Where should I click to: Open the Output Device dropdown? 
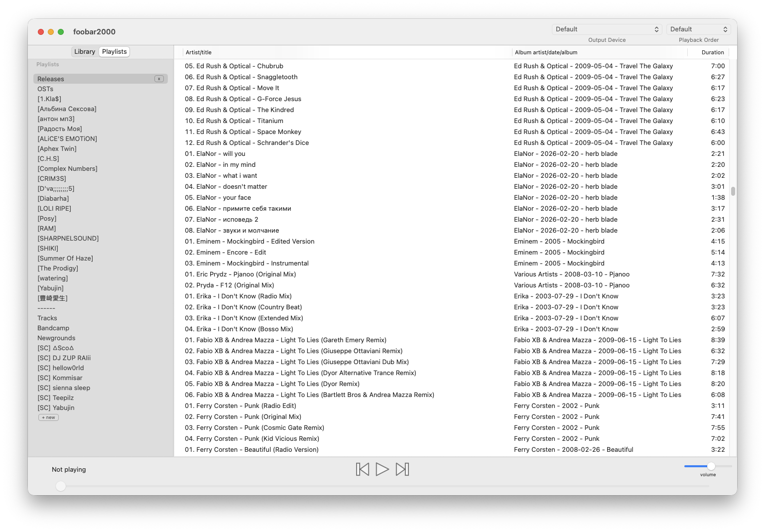pos(607,29)
